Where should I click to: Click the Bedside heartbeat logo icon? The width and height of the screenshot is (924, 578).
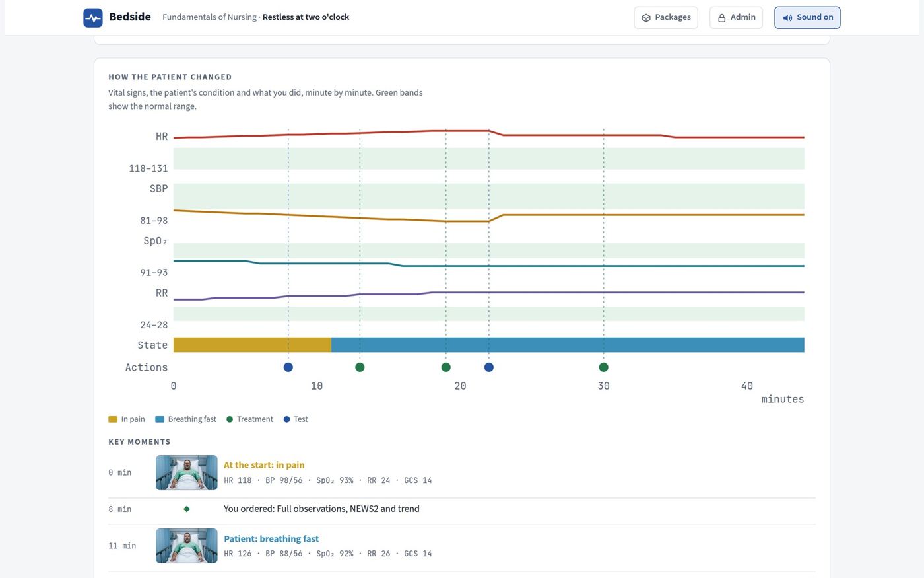[93, 18]
